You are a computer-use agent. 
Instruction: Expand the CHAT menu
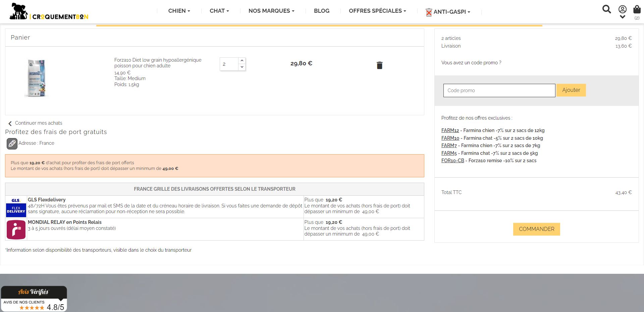(219, 11)
